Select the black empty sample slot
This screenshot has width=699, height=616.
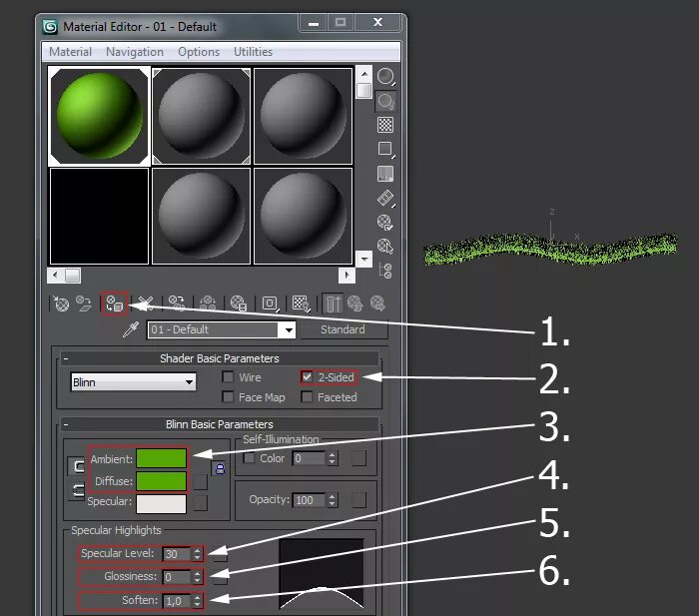99,217
